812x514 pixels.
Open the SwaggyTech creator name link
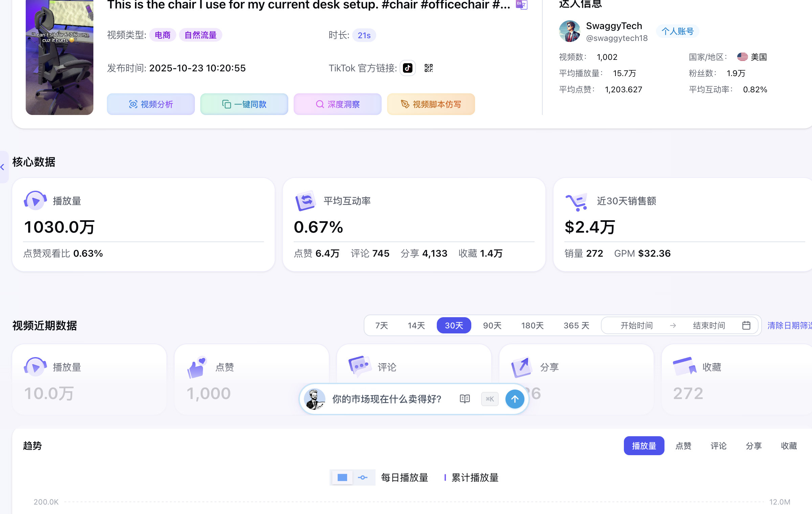pos(614,26)
